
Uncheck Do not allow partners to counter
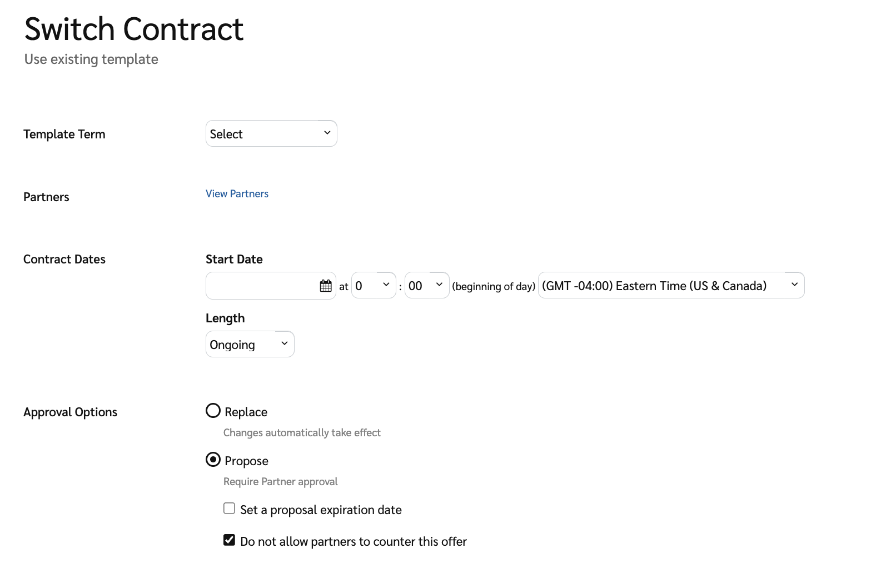point(229,540)
